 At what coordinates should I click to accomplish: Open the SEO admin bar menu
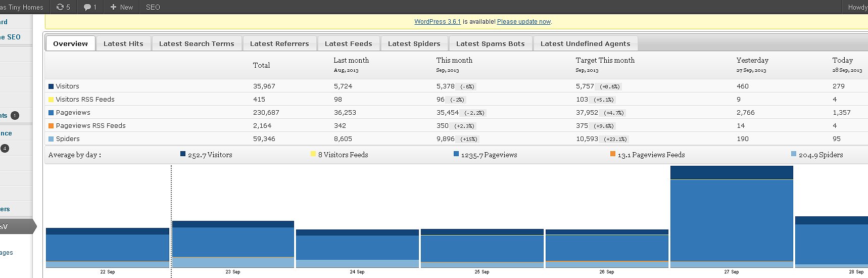click(153, 7)
